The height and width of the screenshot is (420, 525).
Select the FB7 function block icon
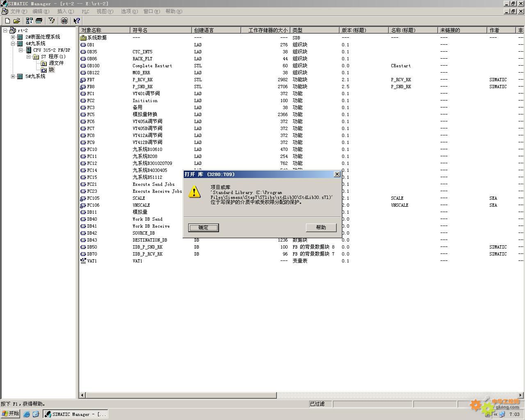83,80
